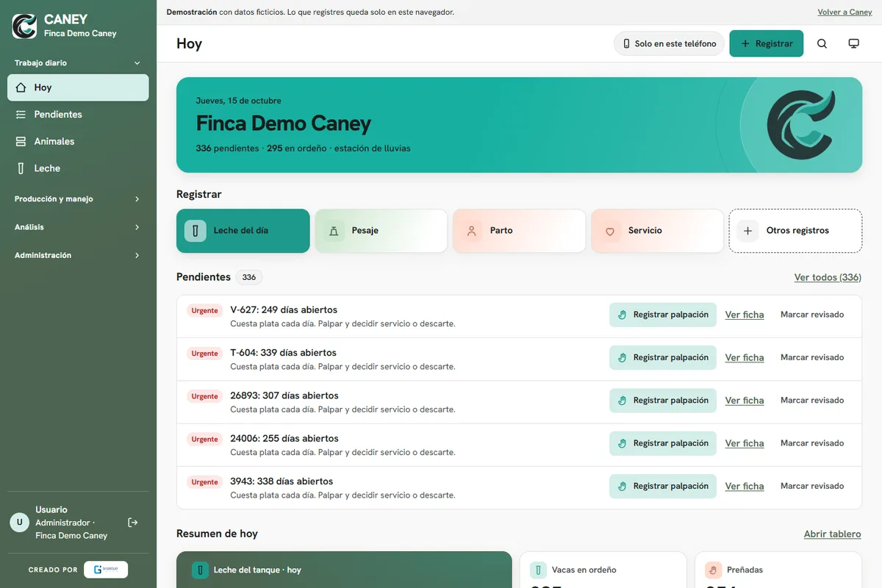The image size is (882, 588).
Task: Click the scale icon in Pesaje card
Action: [334, 231]
